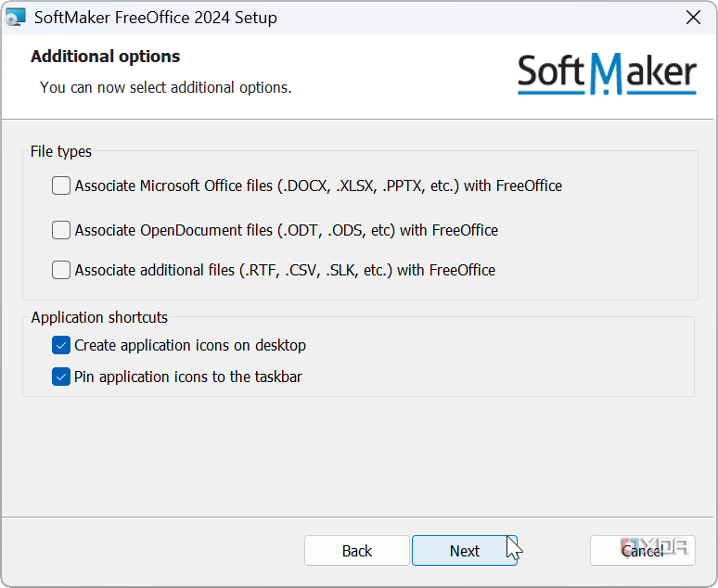
Task: Click 'You can now select additional options.' text
Action: [166, 87]
